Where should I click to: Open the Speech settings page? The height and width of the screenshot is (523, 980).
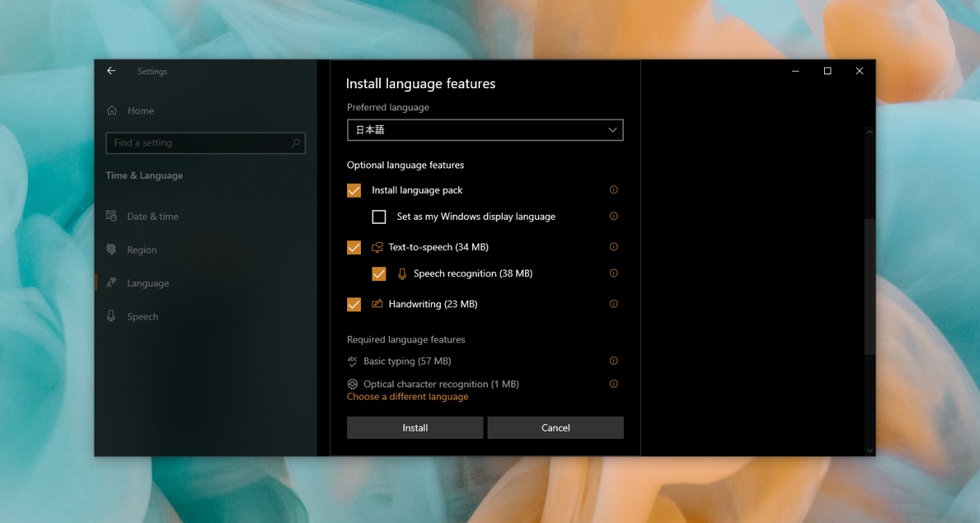(x=142, y=317)
